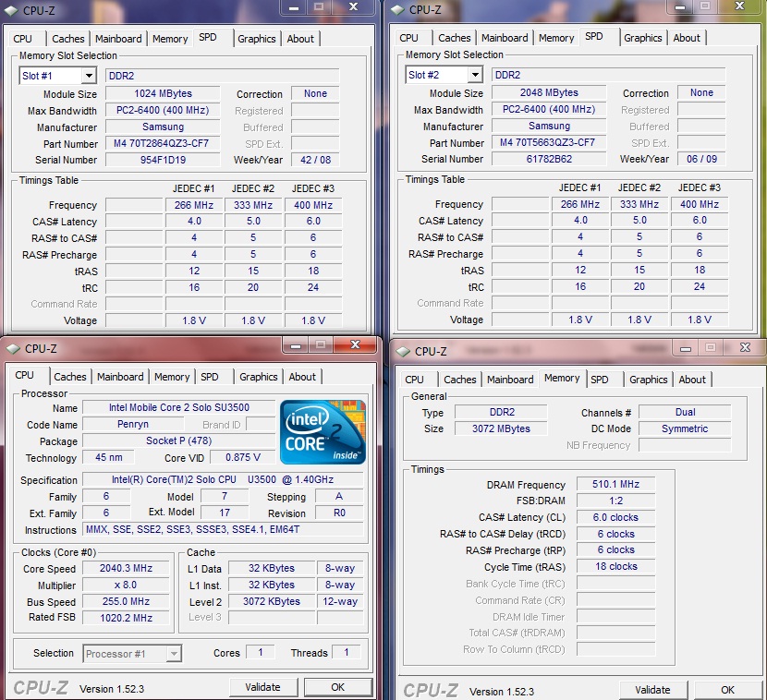Viewport: 767px width, 700px height.
Task: Open About tab in the processor window
Action: [x=302, y=377]
